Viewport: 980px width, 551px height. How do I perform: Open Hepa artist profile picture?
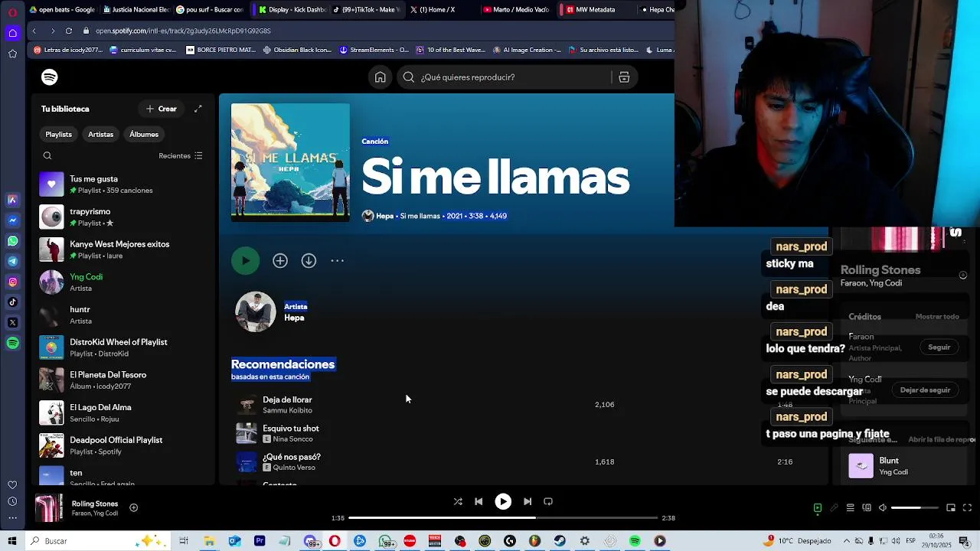(x=256, y=311)
